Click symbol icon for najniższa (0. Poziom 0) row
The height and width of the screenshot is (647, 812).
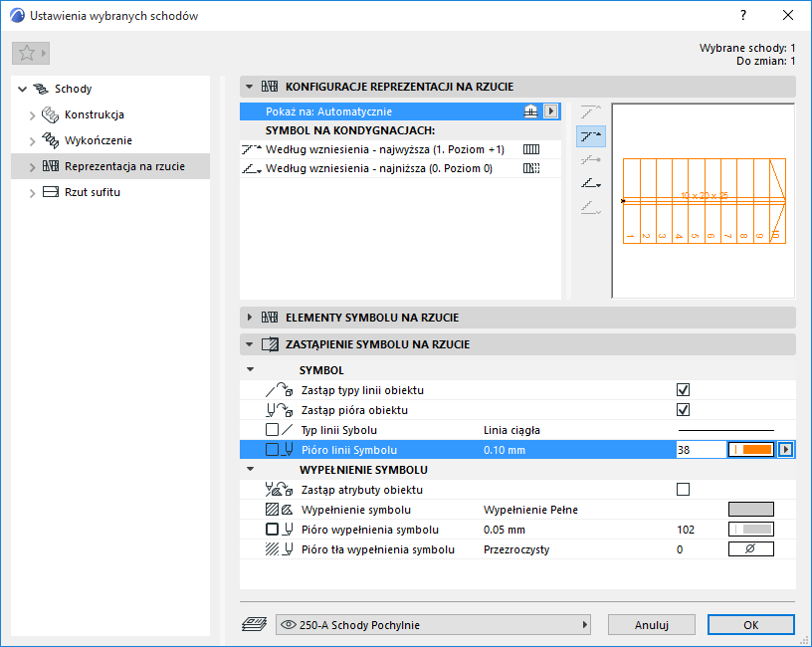[531, 168]
